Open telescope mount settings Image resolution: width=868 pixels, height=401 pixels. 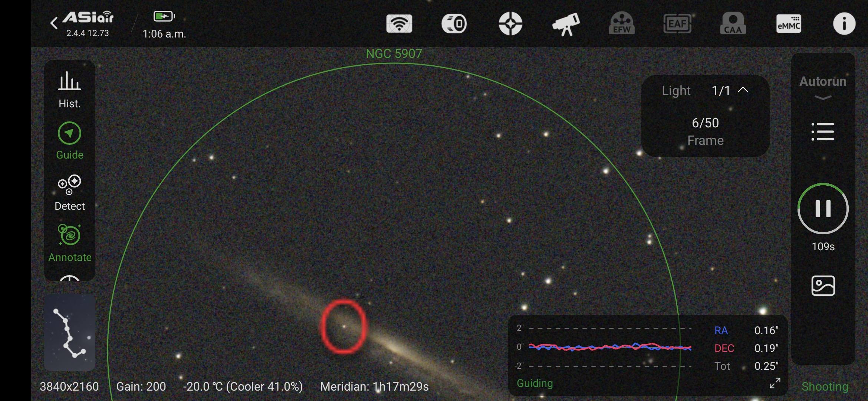pyautogui.click(x=566, y=24)
